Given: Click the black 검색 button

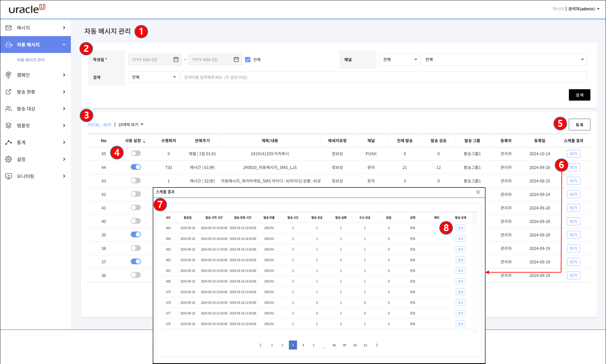Looking at the screenshot, I should click(x=579, y=95).
